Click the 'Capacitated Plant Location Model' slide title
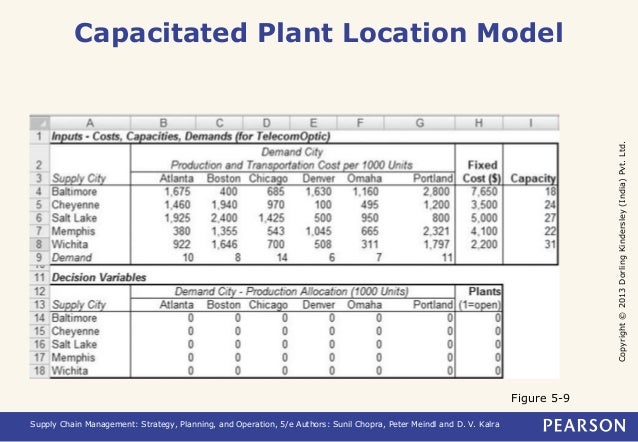This screenshot has height=442, width=638. click(x=319, y=33)
